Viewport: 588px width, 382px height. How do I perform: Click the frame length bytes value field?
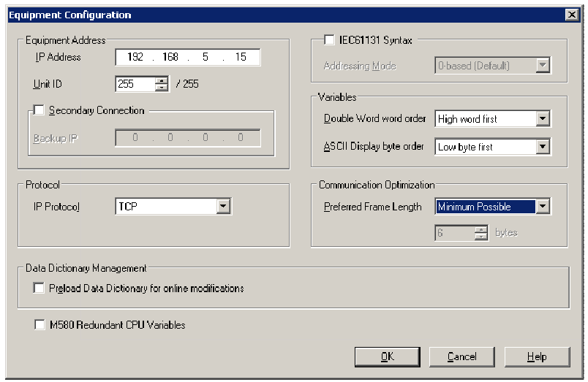point(455,232)
